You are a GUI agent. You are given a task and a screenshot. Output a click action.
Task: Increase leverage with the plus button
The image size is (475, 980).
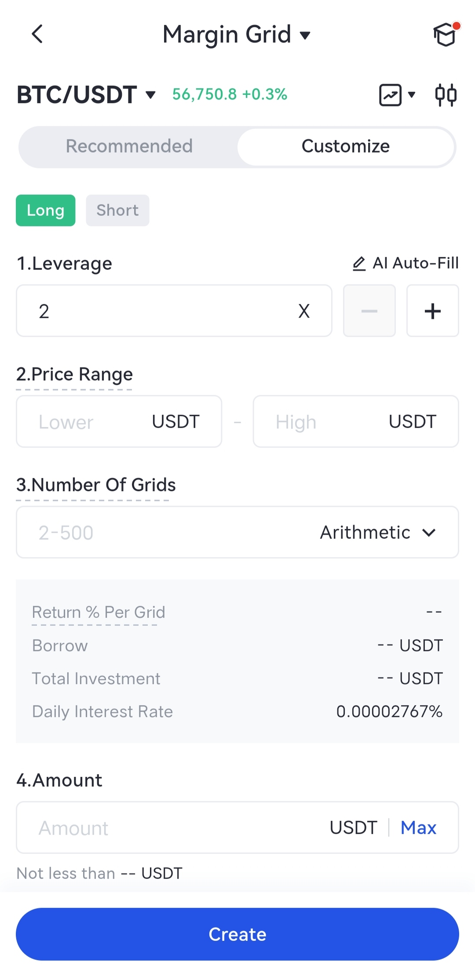pos(432,311)
